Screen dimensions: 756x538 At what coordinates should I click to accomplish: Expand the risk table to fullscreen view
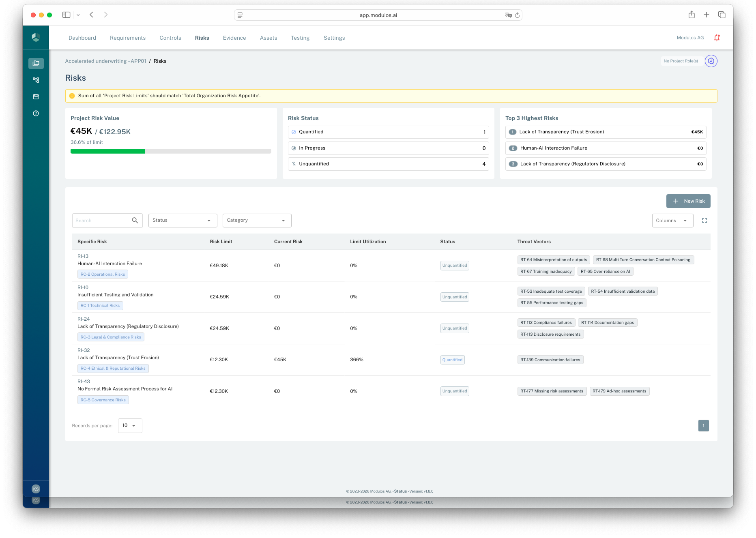click(704, 220)
